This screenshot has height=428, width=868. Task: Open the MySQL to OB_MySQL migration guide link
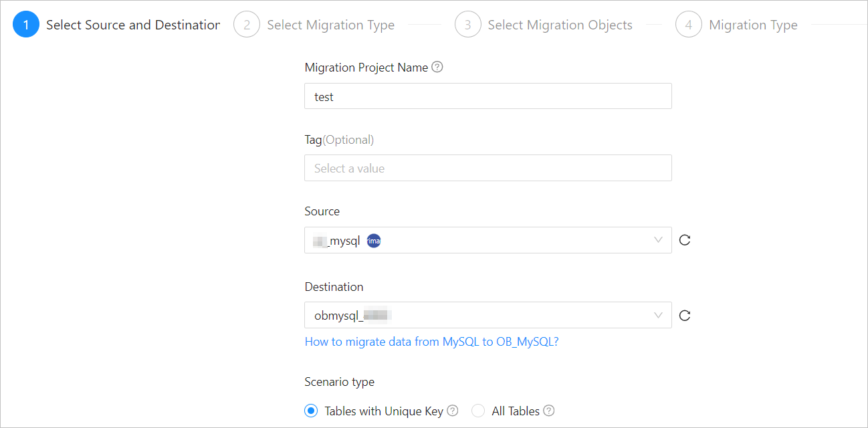click(432, 341)
